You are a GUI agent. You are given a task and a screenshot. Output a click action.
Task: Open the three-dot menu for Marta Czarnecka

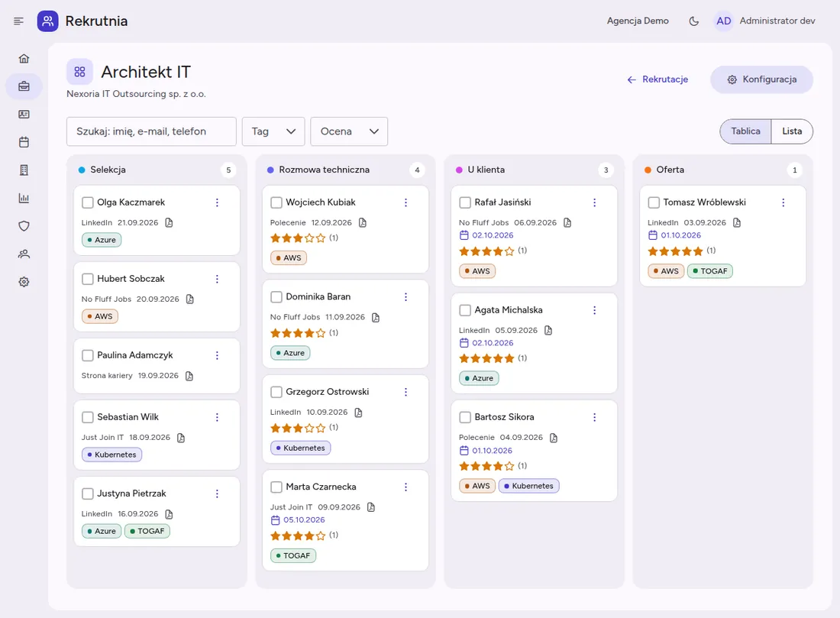[x=405, y=487]
